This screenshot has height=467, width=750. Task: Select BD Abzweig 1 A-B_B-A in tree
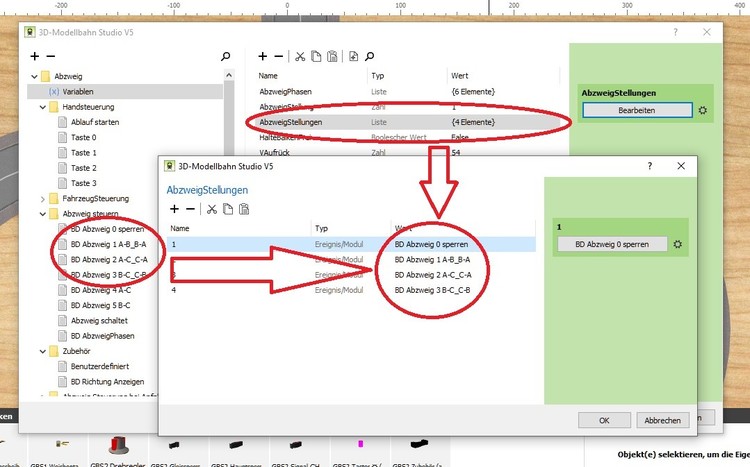tap(108, 244)
